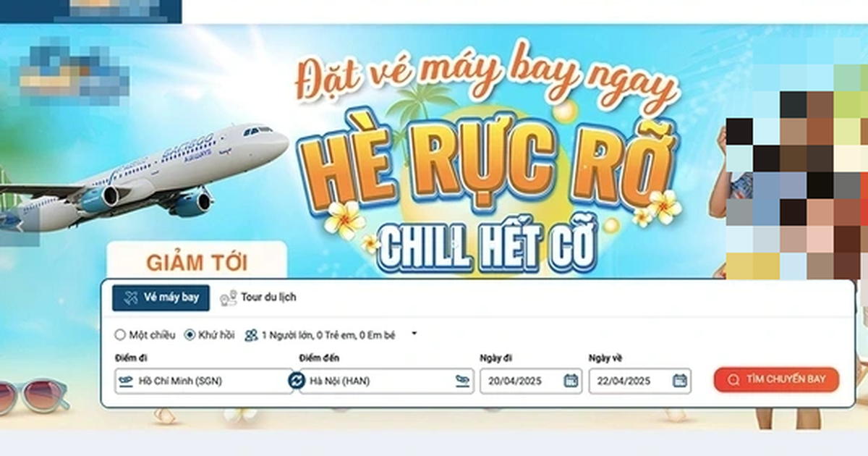Expand the passenger count dropdown arrow
The width and height of the screenshot is (868, 456).
[x=414, y=334]
